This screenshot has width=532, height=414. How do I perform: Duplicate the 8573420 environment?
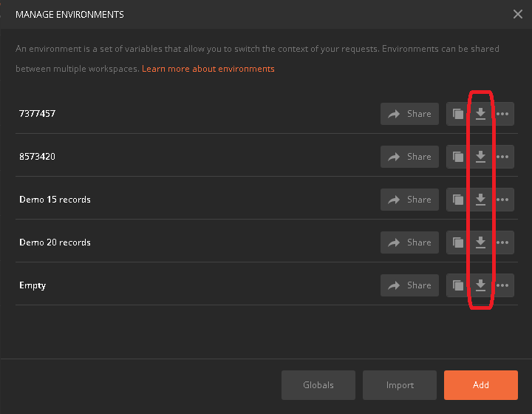(x=458, y=157)
